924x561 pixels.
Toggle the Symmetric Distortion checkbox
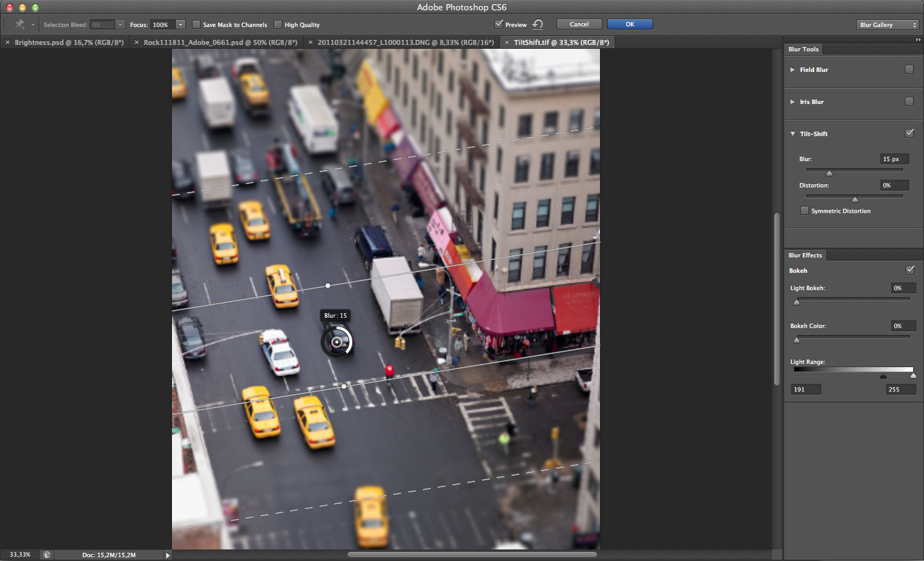pos(804,211)
